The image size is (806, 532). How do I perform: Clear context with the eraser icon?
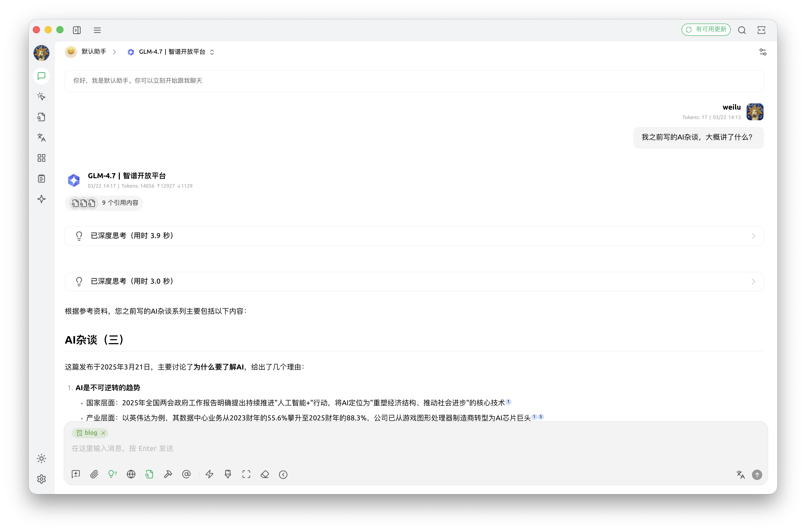(265, 474)
